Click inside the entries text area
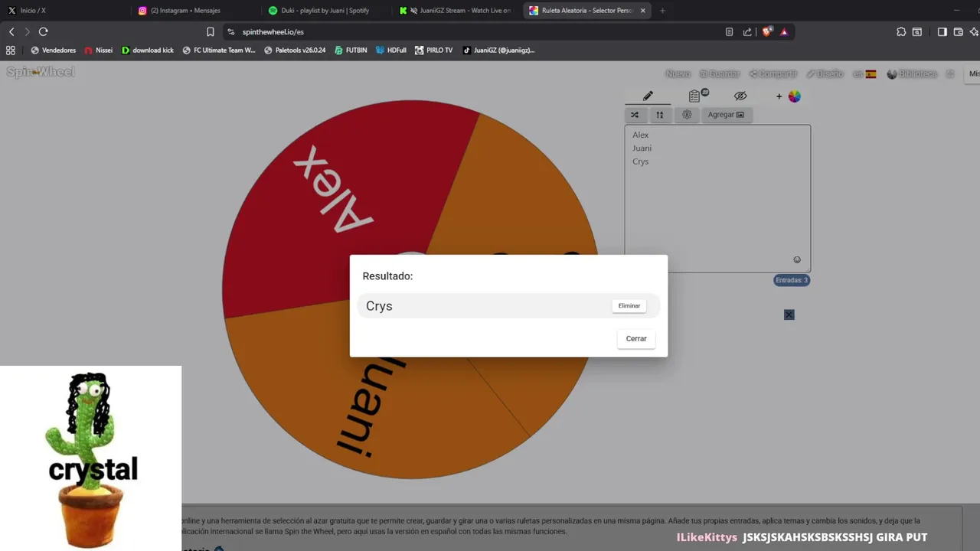 click(x=717, y=198)
